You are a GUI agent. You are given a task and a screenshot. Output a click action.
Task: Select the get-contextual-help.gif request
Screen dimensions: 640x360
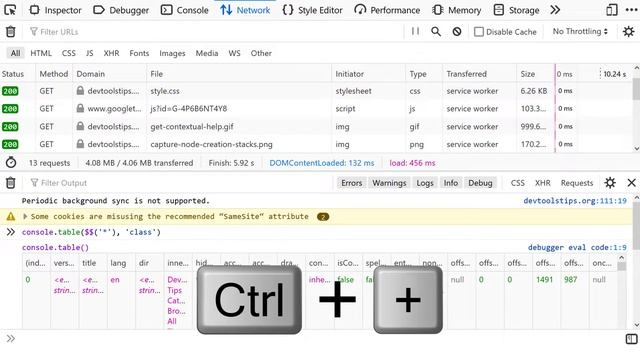click(x=316, y=127)
